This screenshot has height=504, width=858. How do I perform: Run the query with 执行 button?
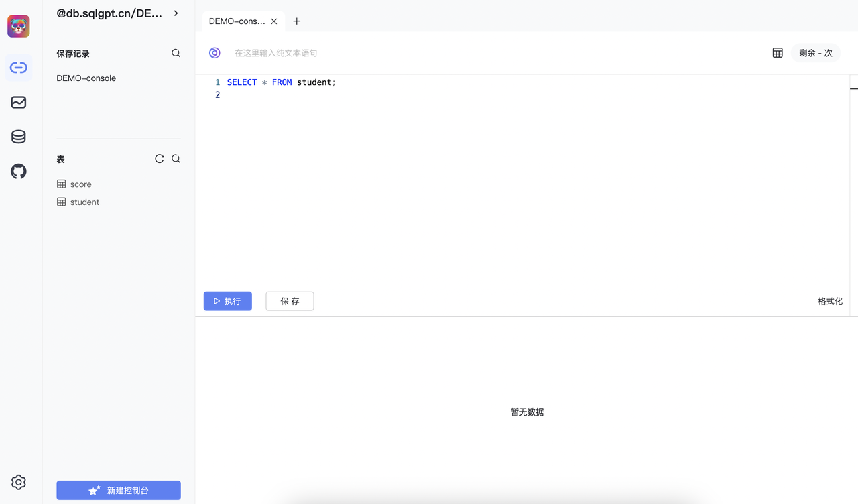tap(228, 301)
